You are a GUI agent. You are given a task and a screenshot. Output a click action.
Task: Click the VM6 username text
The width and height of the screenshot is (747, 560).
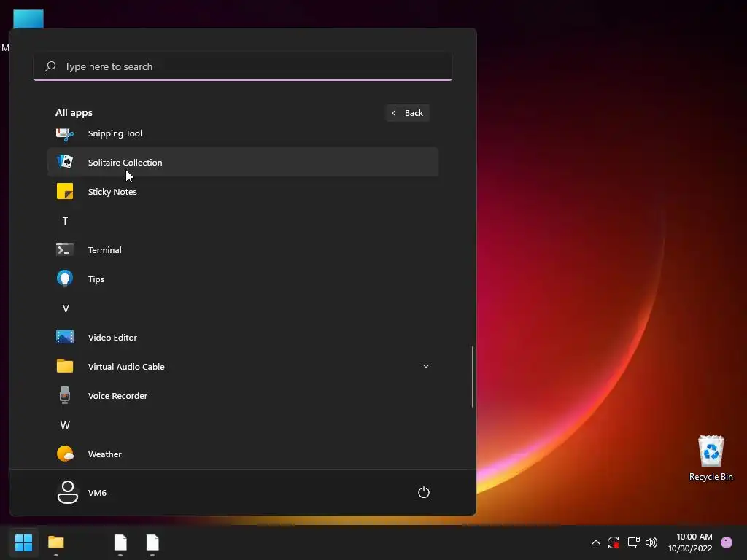97,493
